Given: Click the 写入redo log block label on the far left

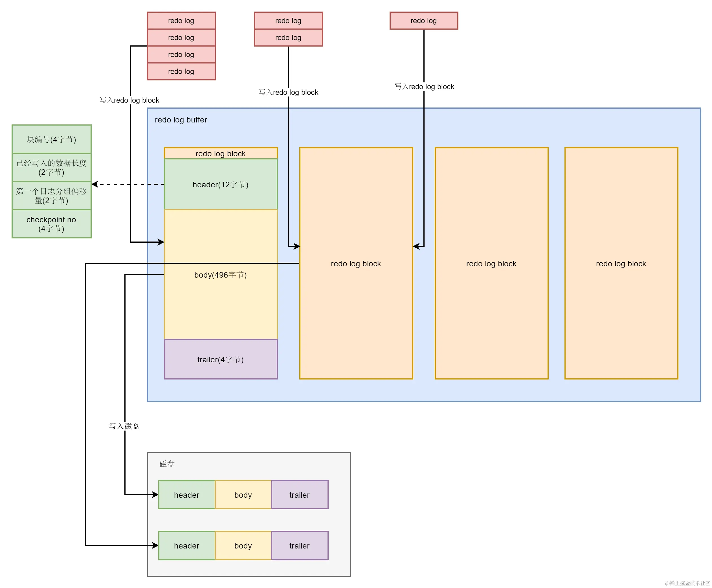Looking at the screenshot, I should click(x=129, y=100).
